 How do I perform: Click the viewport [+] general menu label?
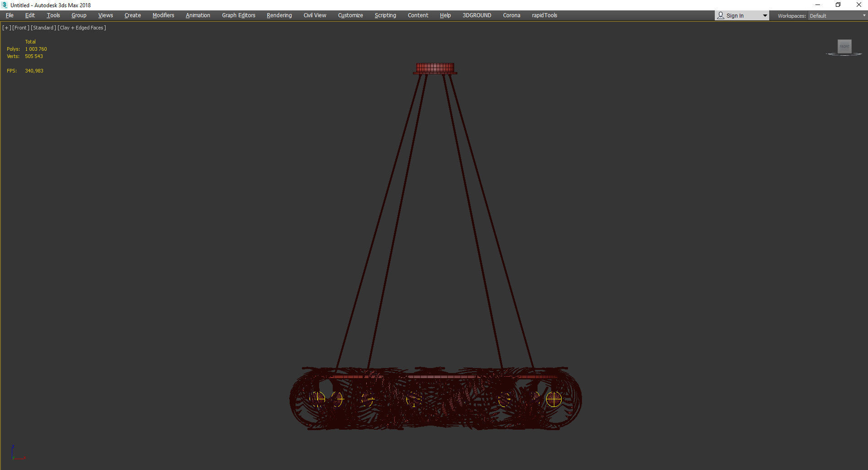[x=7, y=28]
